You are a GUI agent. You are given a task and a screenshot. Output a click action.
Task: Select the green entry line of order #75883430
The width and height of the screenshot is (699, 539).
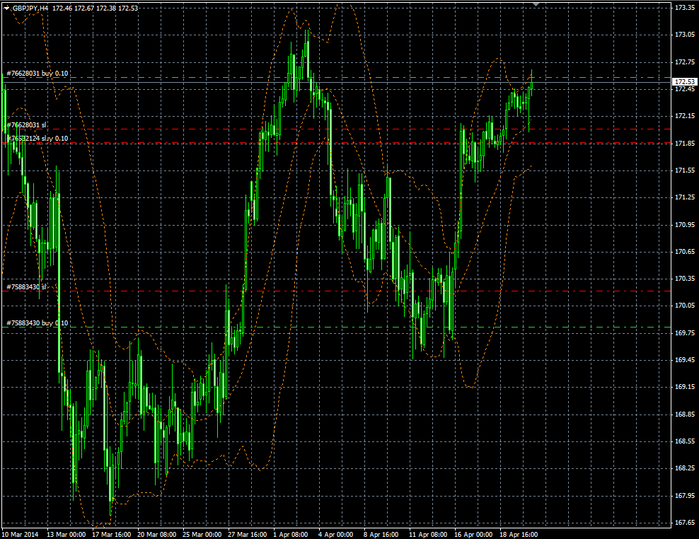(337, 327)
